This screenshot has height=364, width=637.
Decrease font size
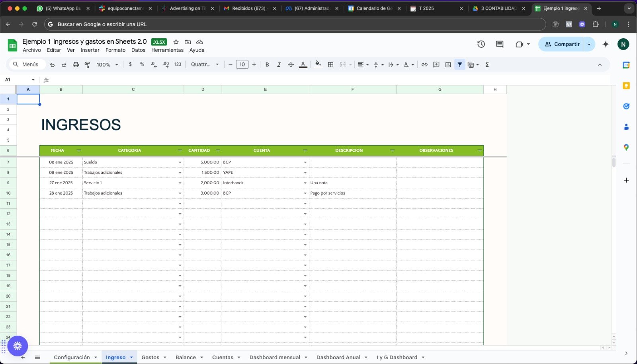coord(230,64)
